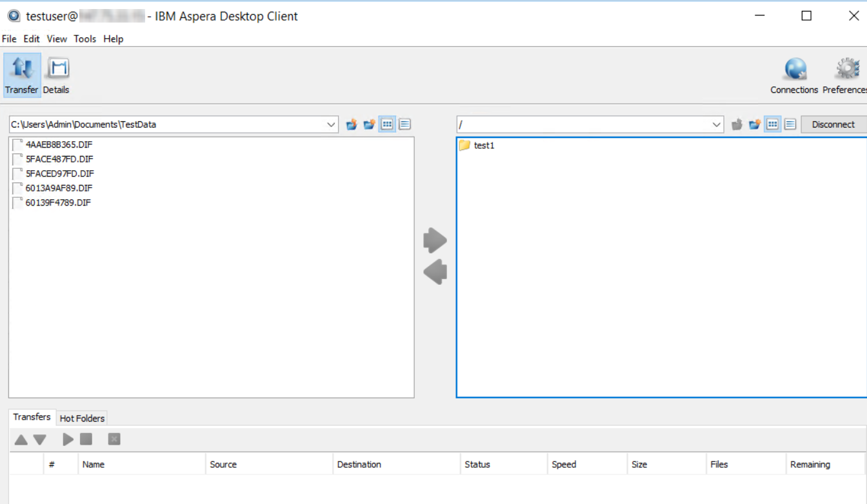Remove transfer with X icon

coord(114,439)
